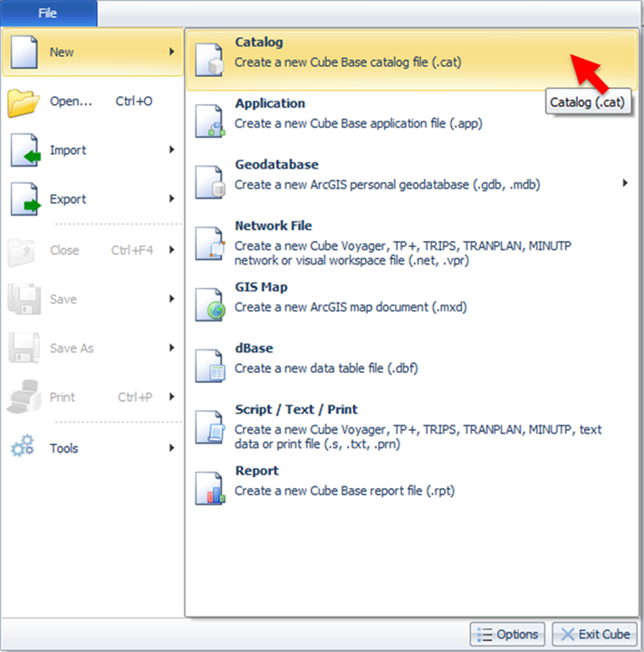Image resolution: width=644 pixels, height=652 pixels.
Task: Click the Print printer icon
Action: coord(24,397)
